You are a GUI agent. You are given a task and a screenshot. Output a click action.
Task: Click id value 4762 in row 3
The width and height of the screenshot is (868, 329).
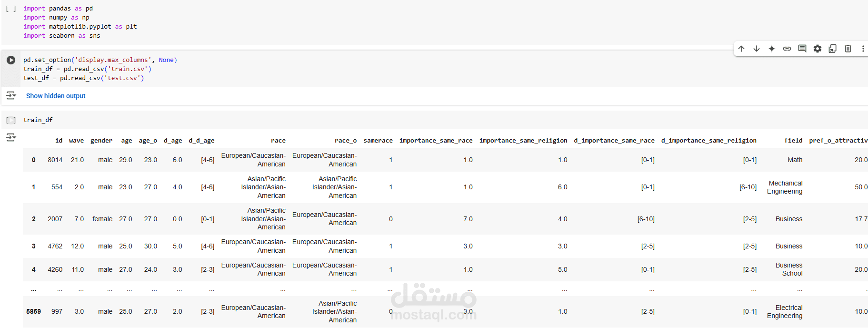pyautogui.click(x=55, y=246)
